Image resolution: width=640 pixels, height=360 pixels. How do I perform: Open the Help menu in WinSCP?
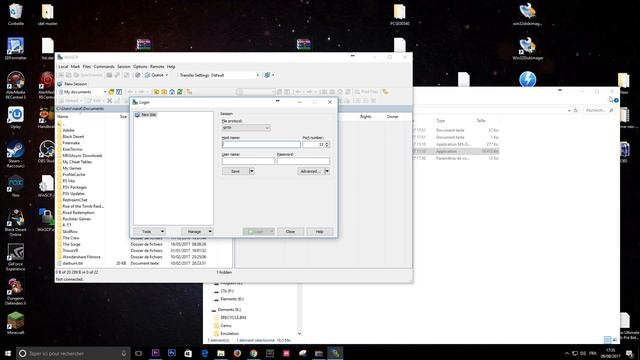(171, 67)
